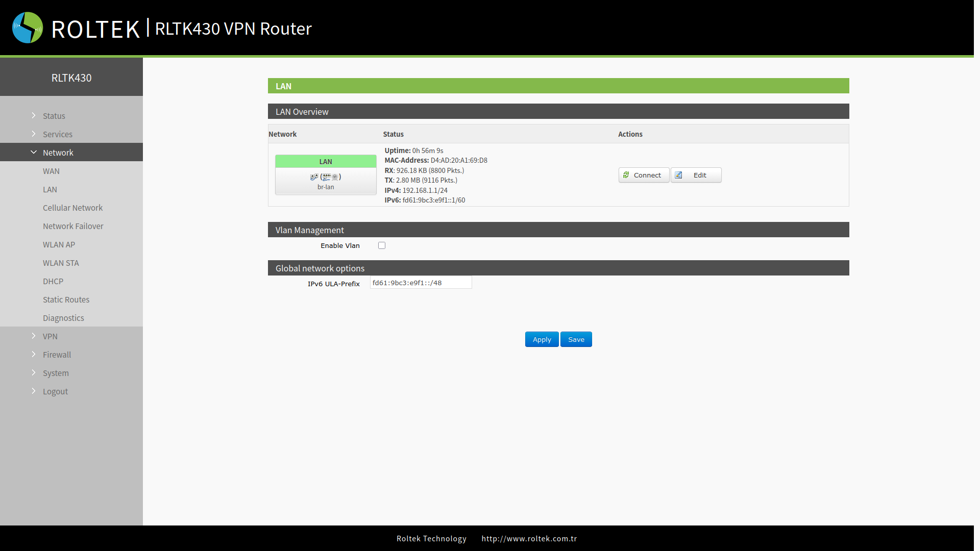Click the Network menu label

click(58, 153)
